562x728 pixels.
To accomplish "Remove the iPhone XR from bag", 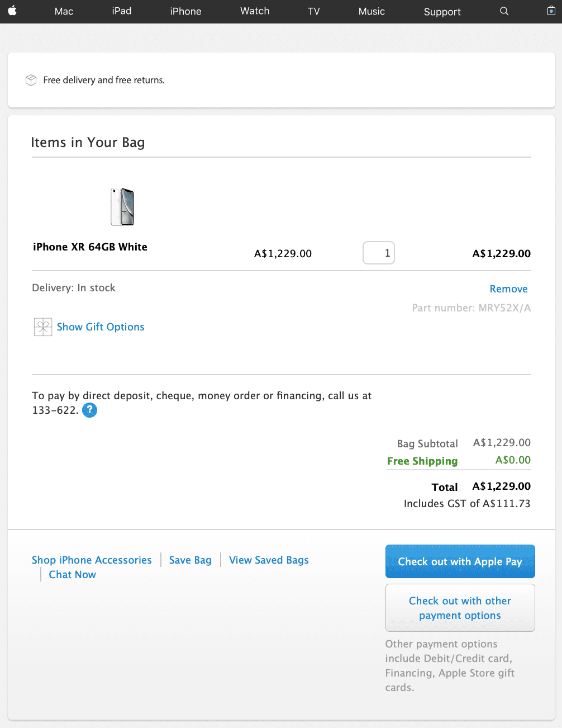I will [x=508, y=289].
